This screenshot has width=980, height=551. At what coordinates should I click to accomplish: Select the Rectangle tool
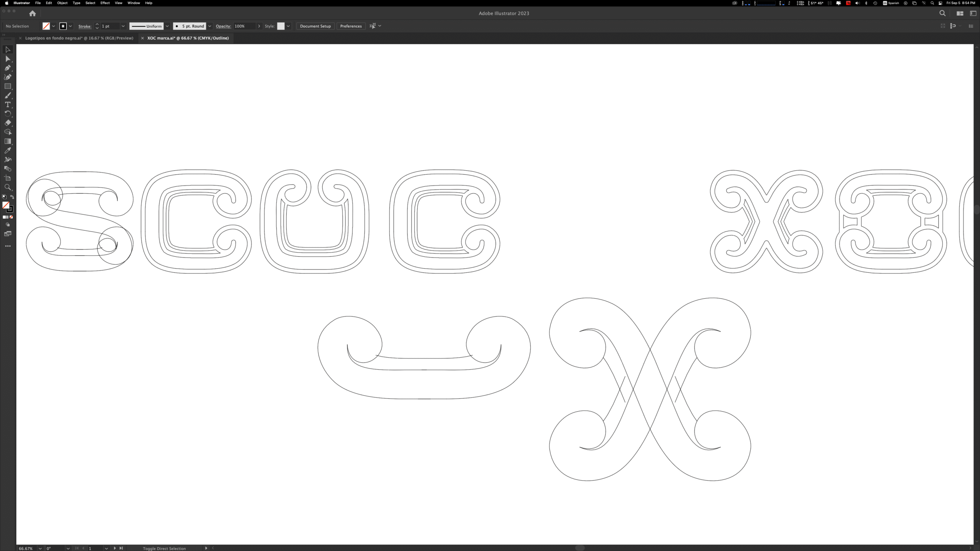click(x=7, y=86)
